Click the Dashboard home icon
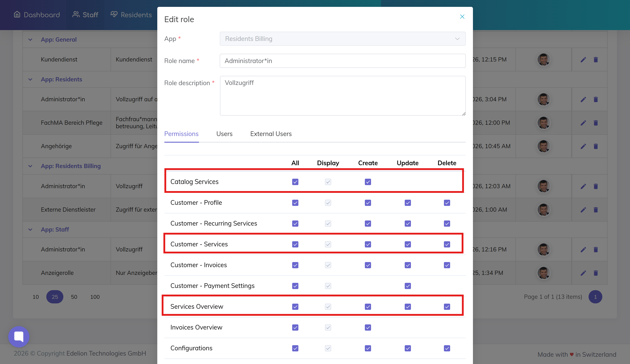 coord(17,14)
